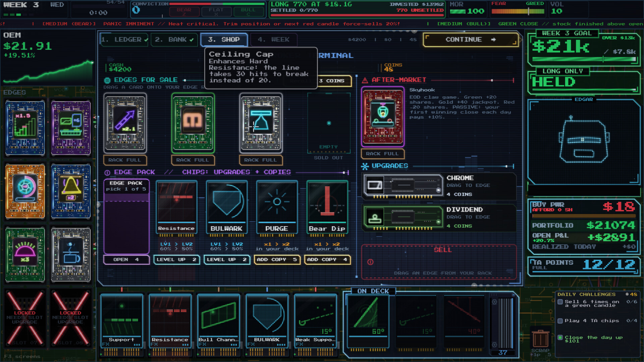Toggle 'Close the day up' checkbox
The image size is (644, 362).
(560, 338)
